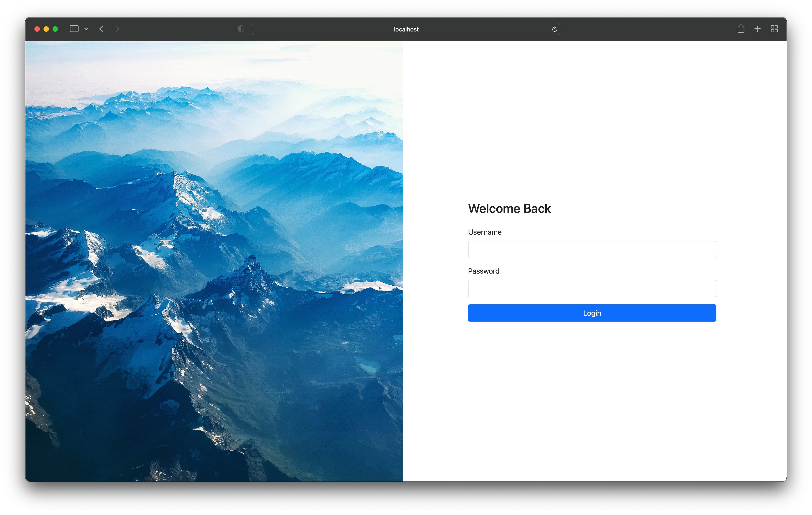
Task: Click the Password label text
Action: 483,271
